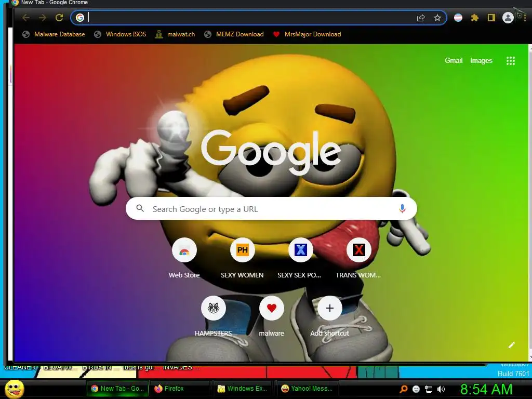This screenshot has height=399, width=532.
Task: Open the Malware Database bookmark
Action: pyautogui.click(x=54, y=34)
